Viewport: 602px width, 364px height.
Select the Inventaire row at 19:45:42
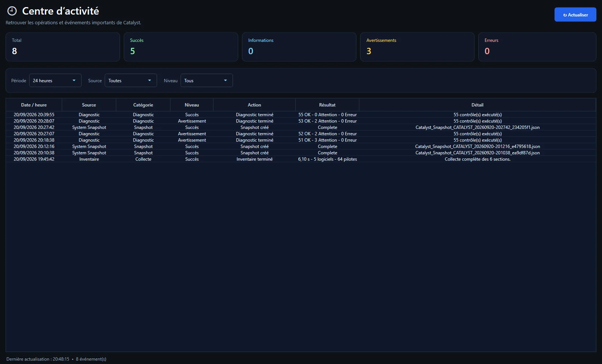point(301,159)
